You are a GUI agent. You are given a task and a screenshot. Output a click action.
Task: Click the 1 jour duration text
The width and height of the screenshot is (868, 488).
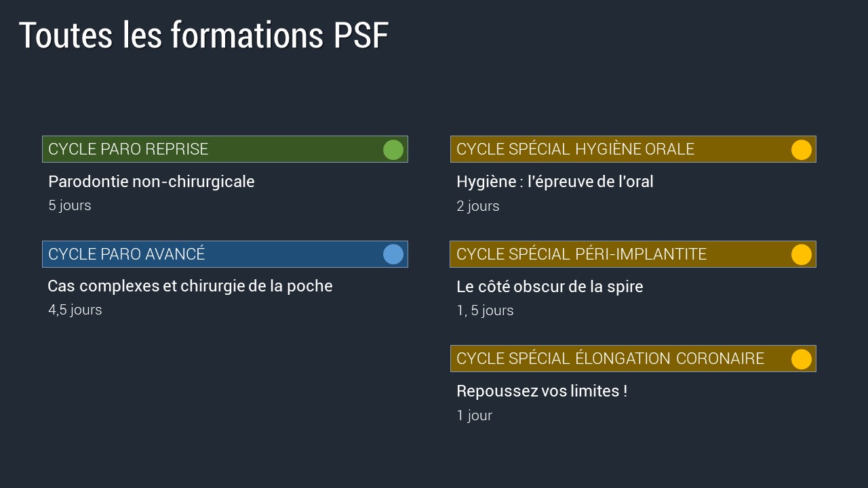coord(474,415)
